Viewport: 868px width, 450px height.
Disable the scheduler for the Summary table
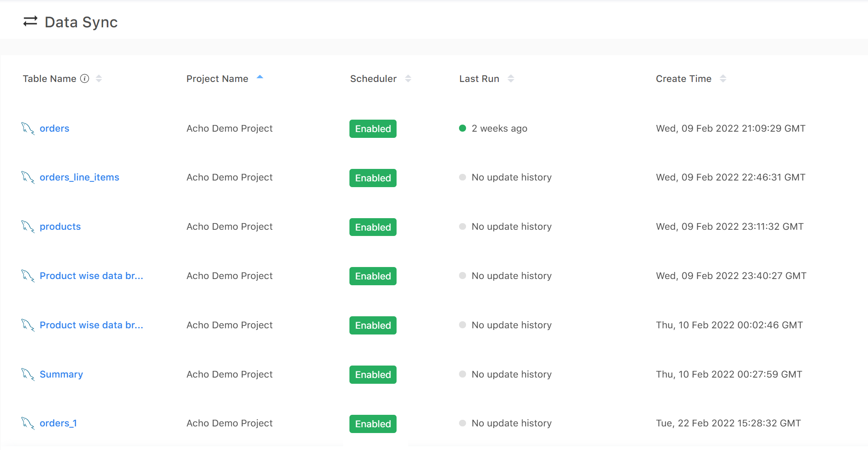tap(372, 374)
